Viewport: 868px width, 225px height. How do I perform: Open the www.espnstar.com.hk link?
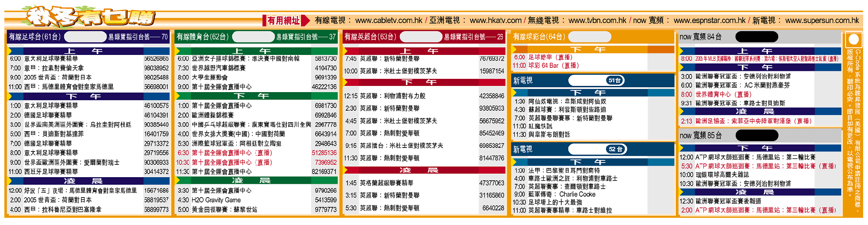710,20
